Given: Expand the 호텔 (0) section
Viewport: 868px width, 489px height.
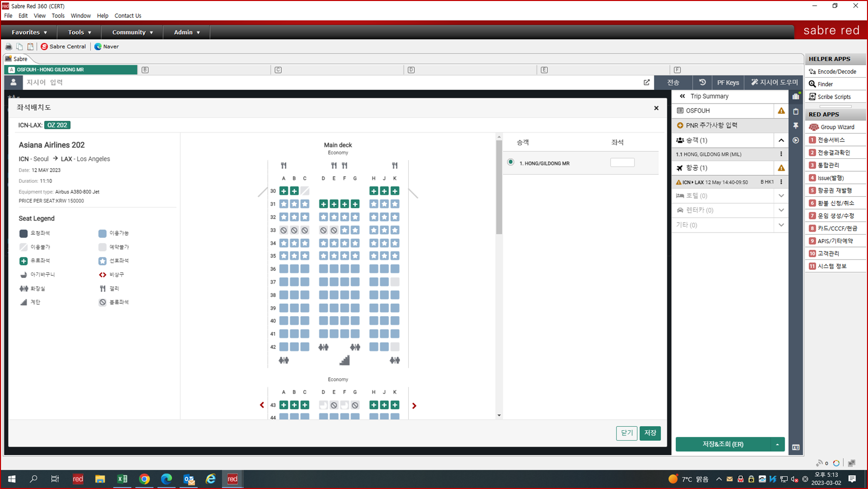Looking at the screenshot, I should (781, 196).
